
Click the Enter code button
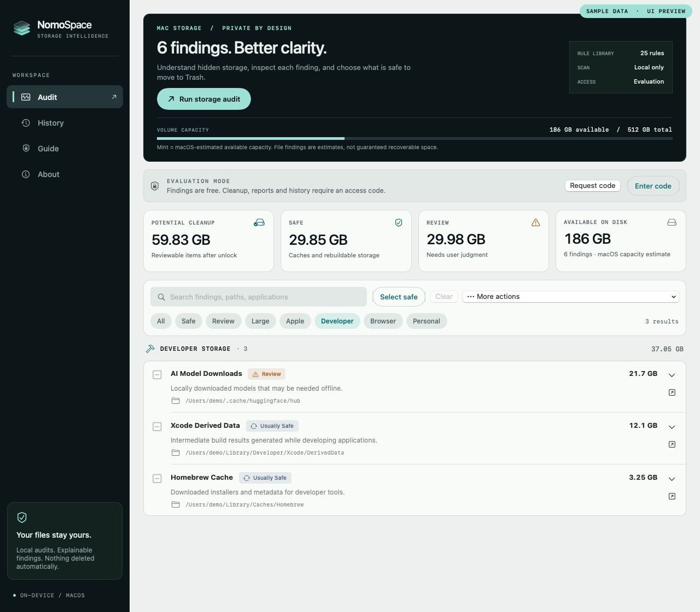[653, 186]
